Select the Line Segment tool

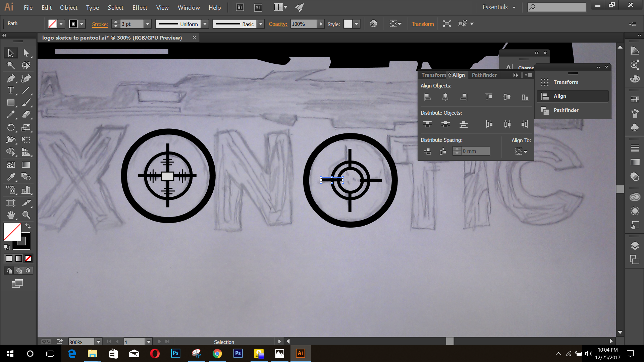26,90
